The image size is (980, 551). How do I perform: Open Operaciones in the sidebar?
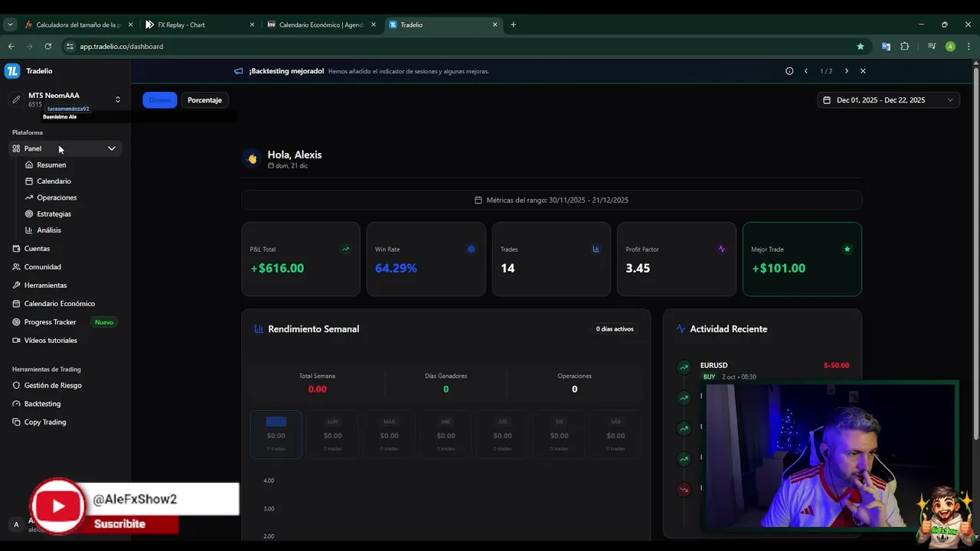point(57,197)
